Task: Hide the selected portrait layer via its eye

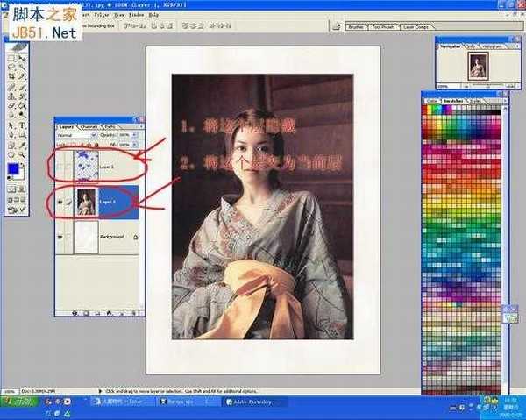Action: tap(60, 202)
